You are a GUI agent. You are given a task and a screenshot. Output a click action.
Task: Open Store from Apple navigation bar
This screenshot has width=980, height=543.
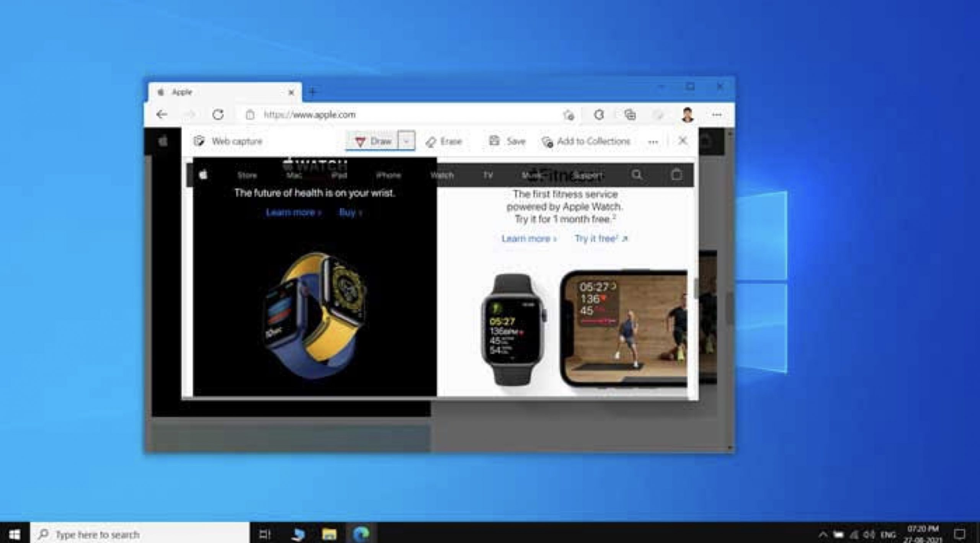click(247, 175)
